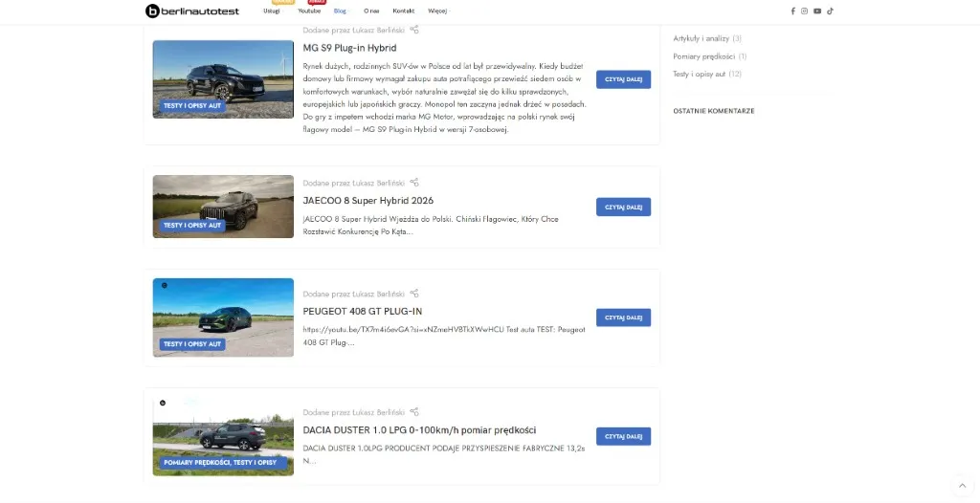Click CZYTAJ DALEJ for MG S9 Plug-in Hybrid

(623, 79)
